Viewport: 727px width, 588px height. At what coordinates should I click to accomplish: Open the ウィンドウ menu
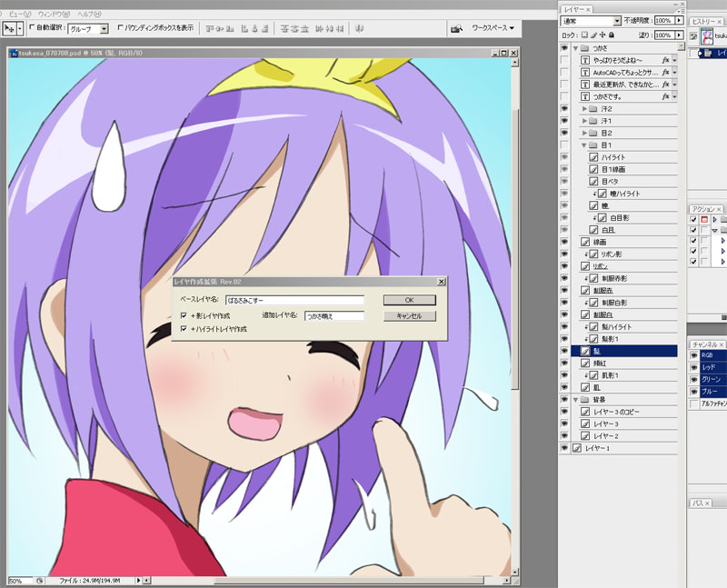(54, 15)
